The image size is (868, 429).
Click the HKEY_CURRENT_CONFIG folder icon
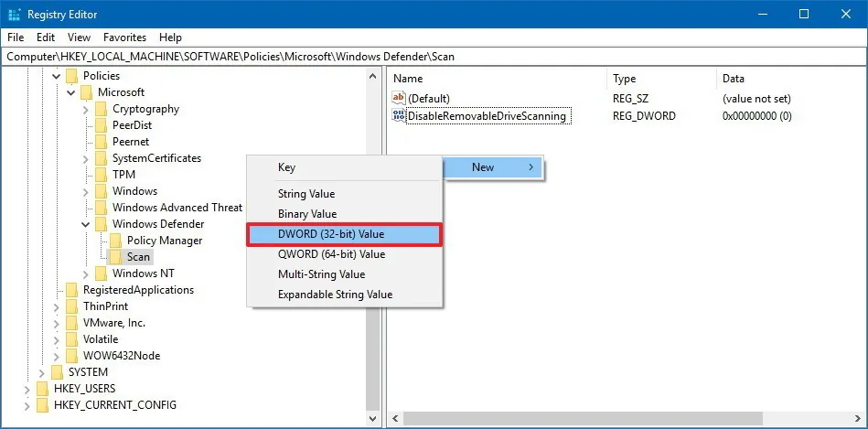42,405
